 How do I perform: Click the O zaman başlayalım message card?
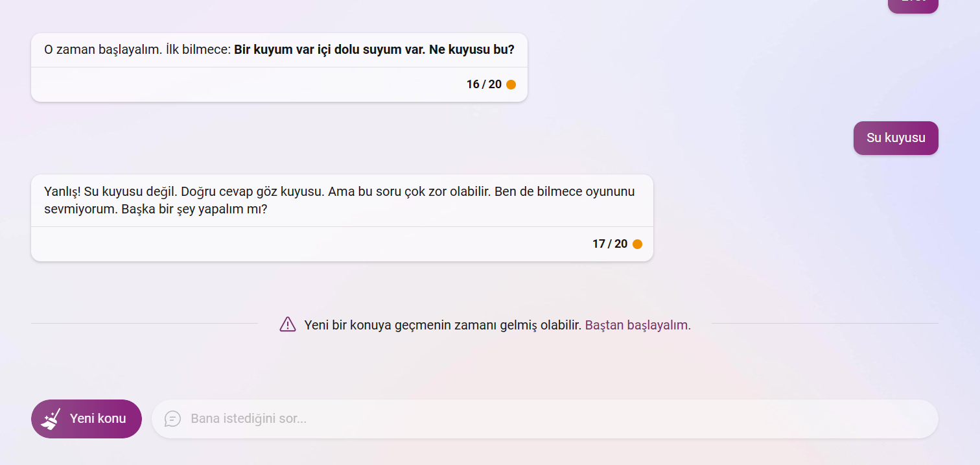point(279,67)
